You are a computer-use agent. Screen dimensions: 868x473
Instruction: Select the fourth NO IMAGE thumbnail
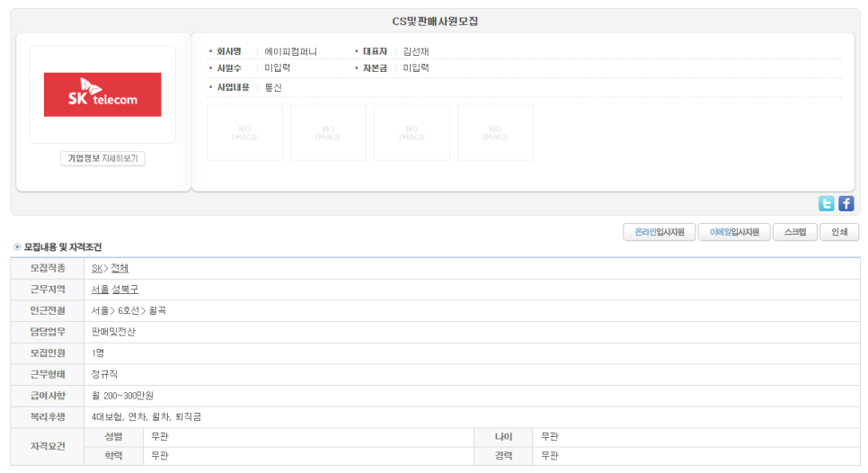[495, 133]
